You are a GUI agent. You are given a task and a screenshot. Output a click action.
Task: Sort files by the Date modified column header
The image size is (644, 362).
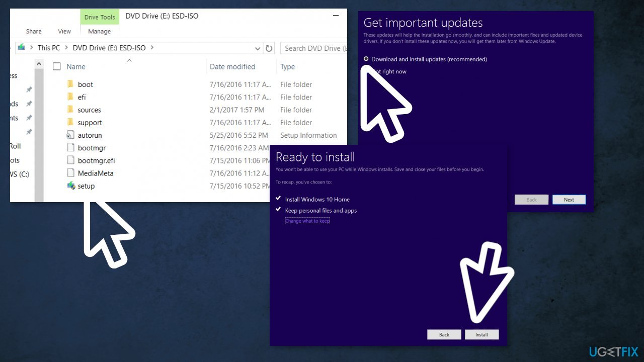(232, 66)
